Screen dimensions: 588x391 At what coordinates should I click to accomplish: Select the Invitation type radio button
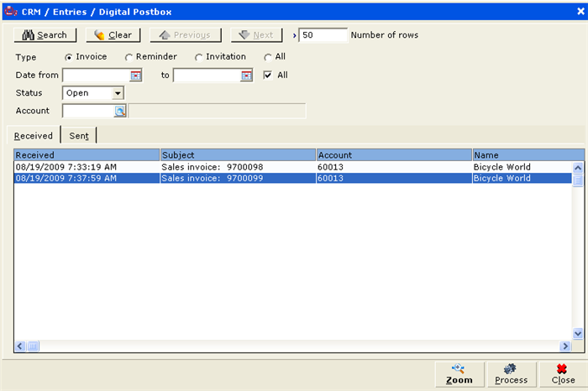[x=199, y=57]
